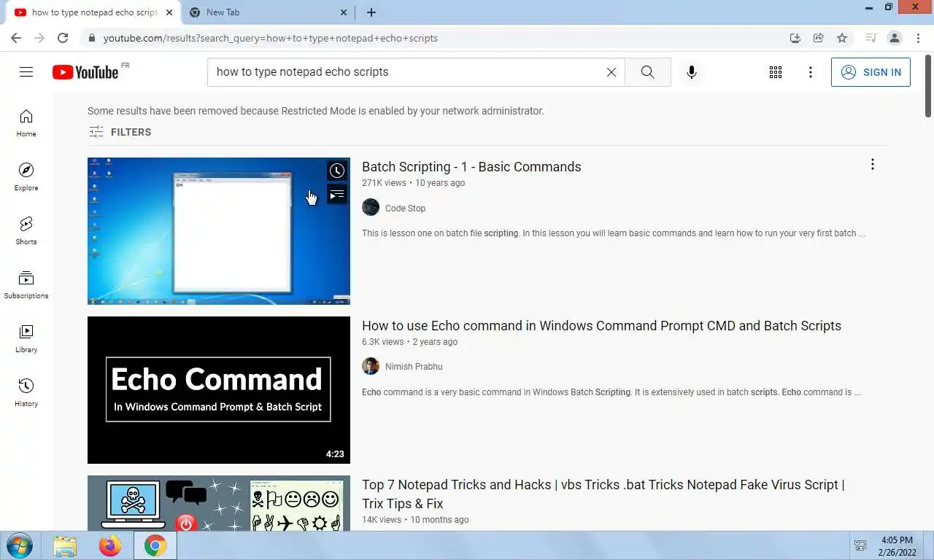Reload the page with refresh icon
Viewport: 934px width, 560px height.
pos(63,38)
